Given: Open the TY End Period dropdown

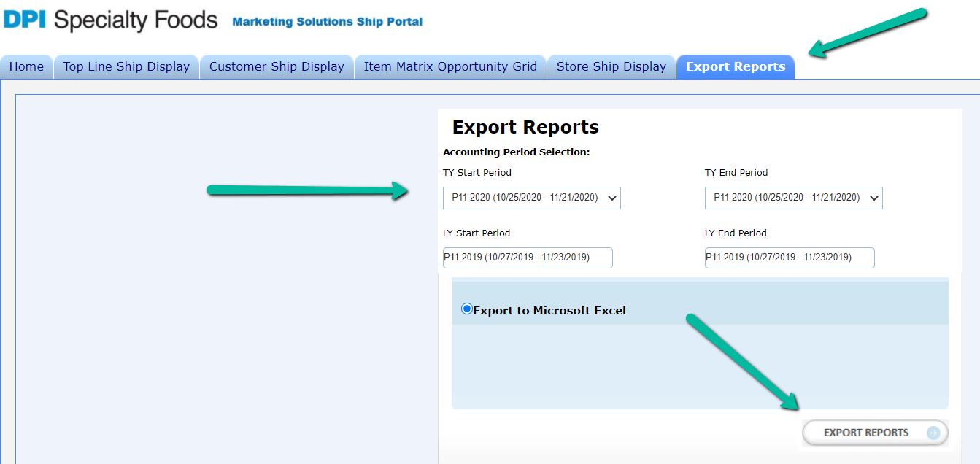Looking at the screenshot, I should click(793, 198).
